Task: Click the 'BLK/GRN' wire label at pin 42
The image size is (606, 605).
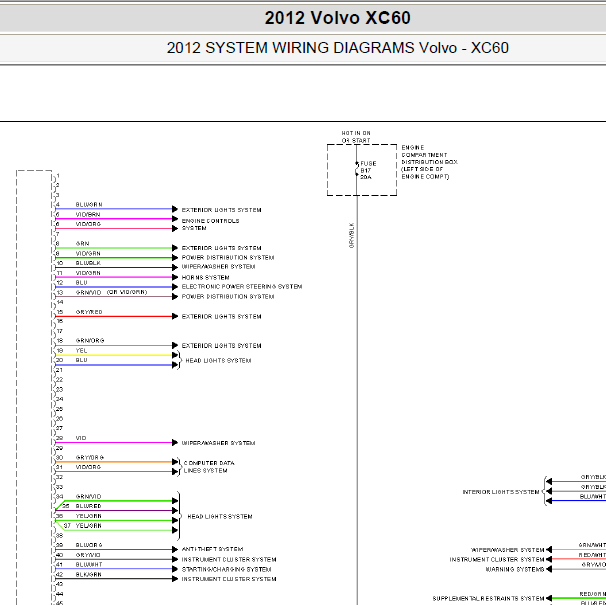Action: pyautogui.click(x=89, y=574)
